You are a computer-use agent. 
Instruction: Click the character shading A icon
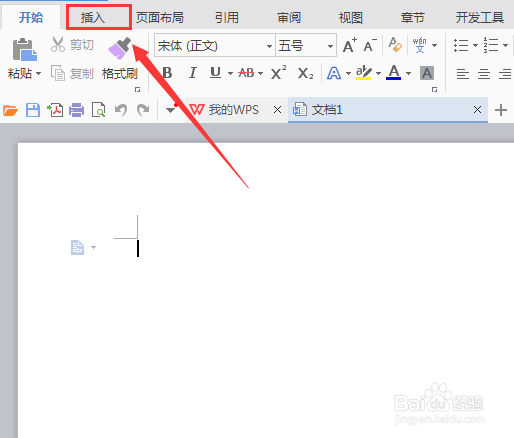tap(427, 73)
